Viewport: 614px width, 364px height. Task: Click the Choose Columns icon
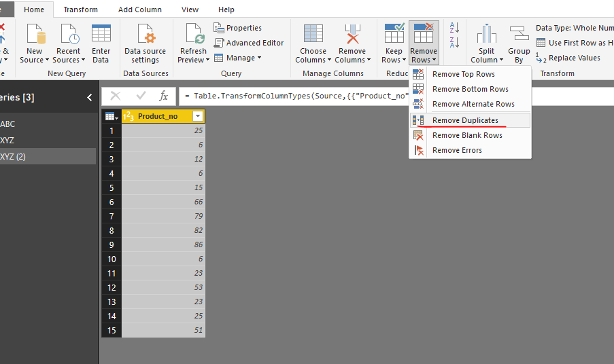click(313, 33)
